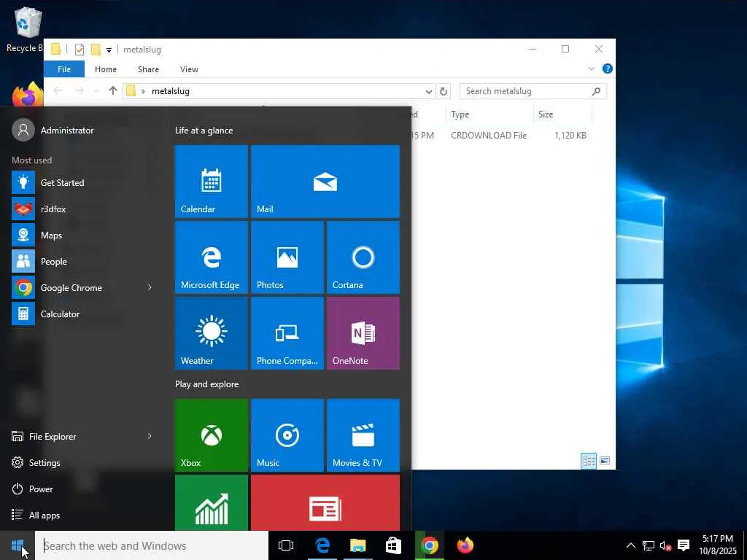Click the taskbar clock showing 5:17 PM
The width and height of the screenshot is (747, 560).
point(718,545)
